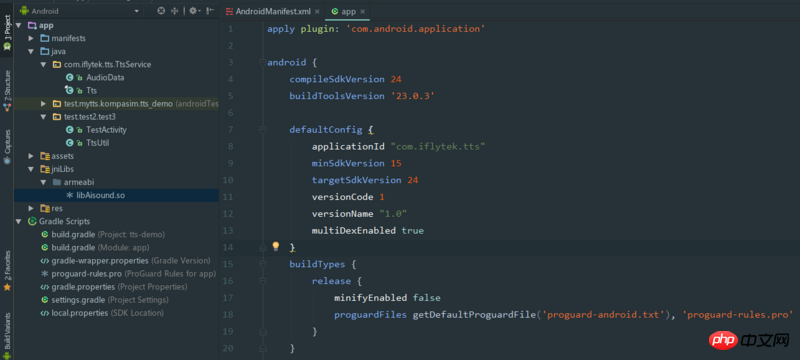Image resolution: width=800 pixels, height=360 pixels.
Task: Click the manifests folder icon
Action: pyautogui.click(x=44, y=38)
